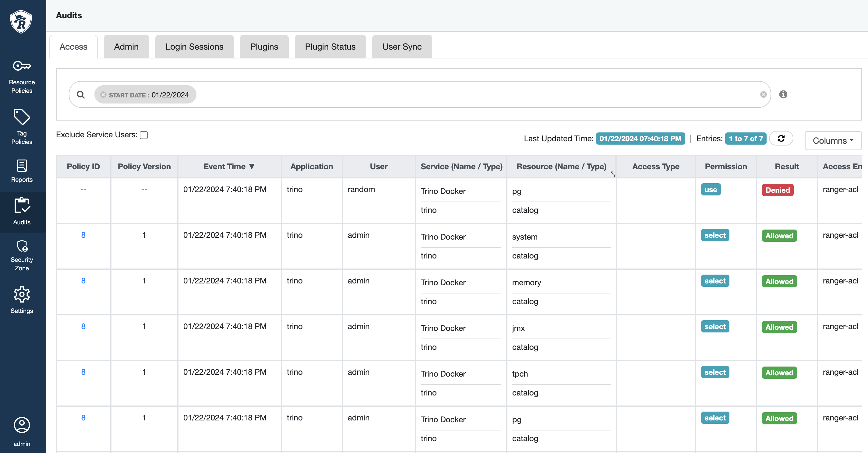Switch to the Login Sessions tab

pos(194,47)
